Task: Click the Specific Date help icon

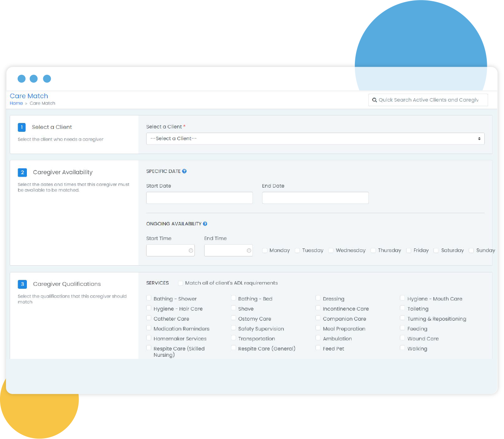Action: (x=184, y=171)
